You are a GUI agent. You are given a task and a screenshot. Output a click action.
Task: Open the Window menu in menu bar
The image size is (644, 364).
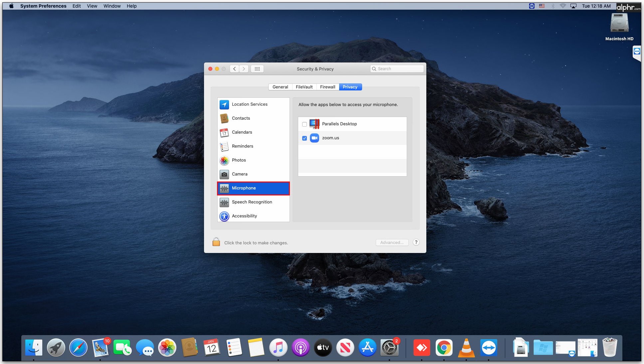(112, 6)
